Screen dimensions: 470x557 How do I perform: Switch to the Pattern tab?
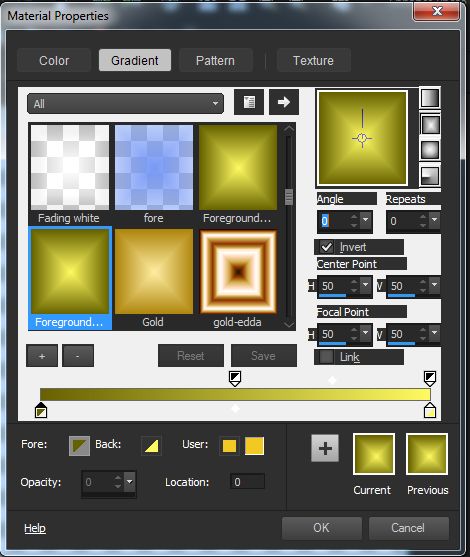click(x=215, y=60)
